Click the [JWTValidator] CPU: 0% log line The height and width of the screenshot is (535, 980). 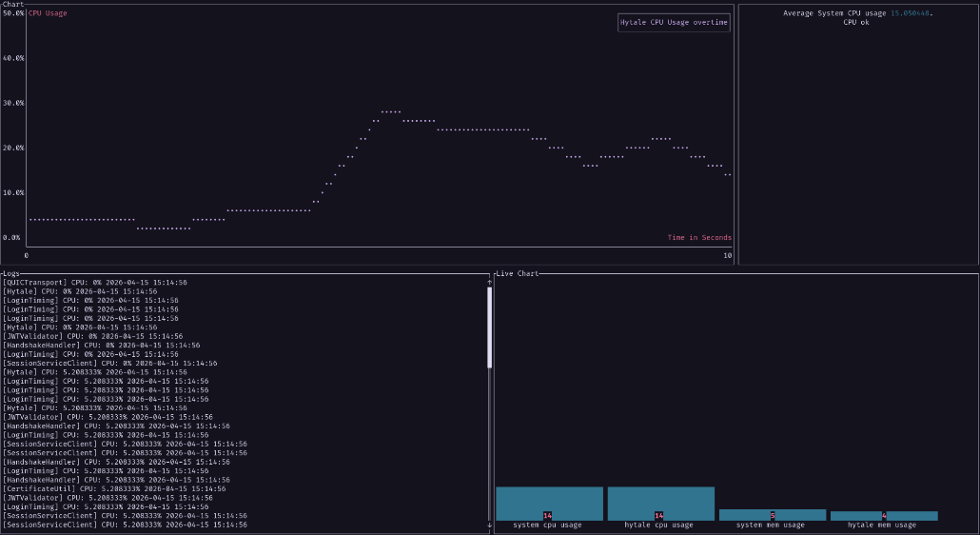pos(92,336)
